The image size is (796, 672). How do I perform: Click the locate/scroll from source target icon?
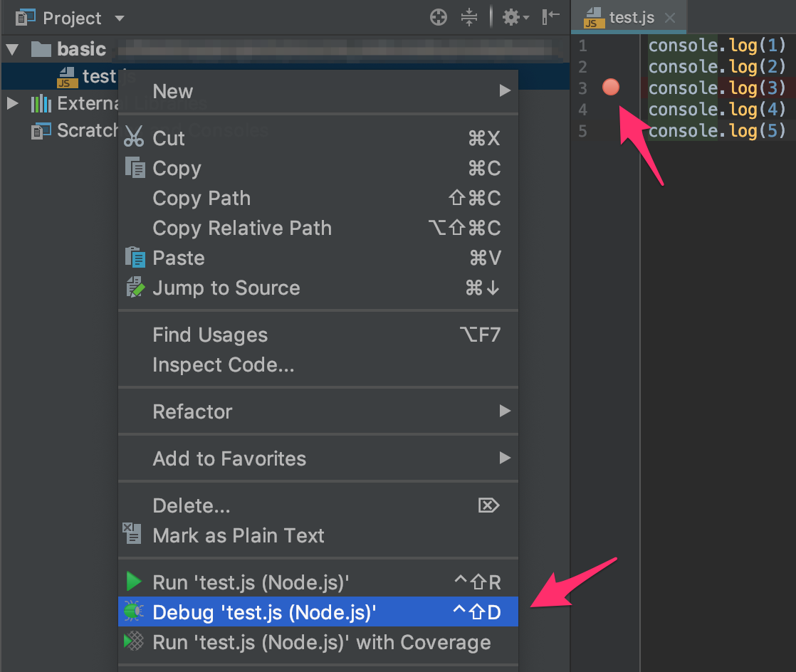tap(439, 17)
